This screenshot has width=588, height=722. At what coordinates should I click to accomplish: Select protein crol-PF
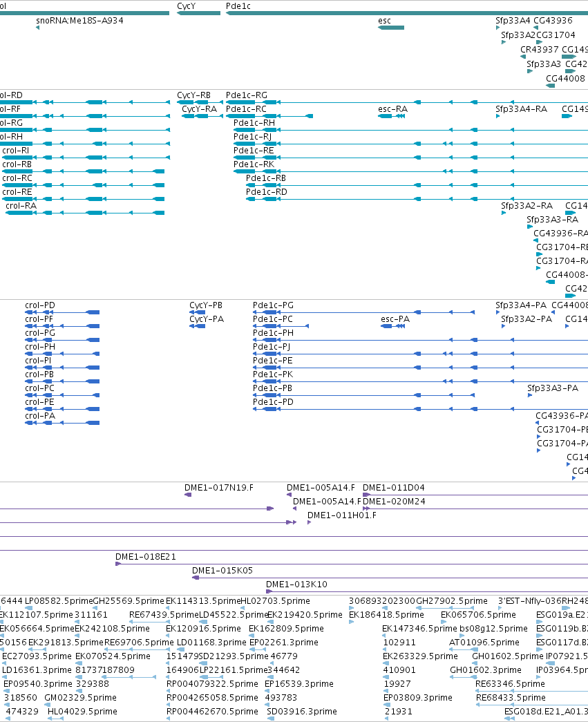[39, 319]
